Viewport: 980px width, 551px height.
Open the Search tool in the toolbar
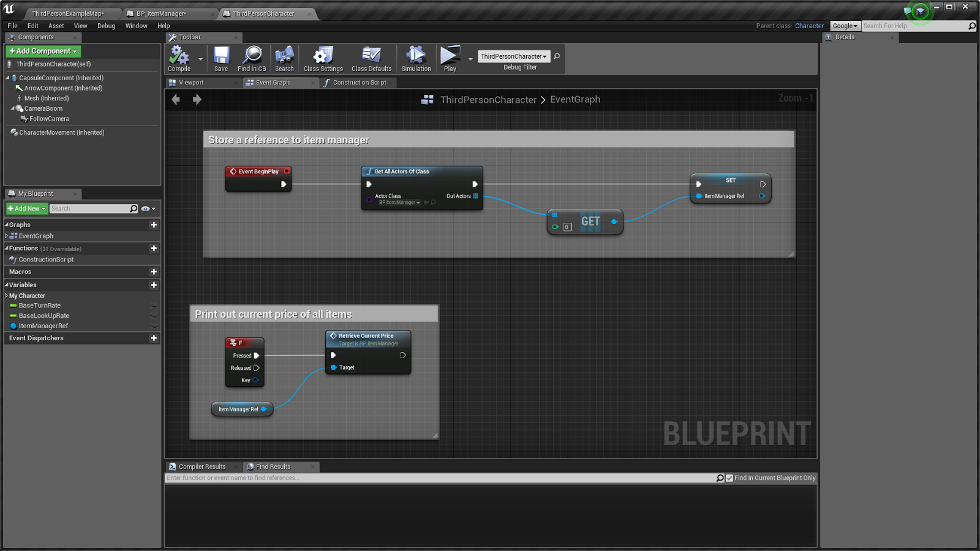284,58
